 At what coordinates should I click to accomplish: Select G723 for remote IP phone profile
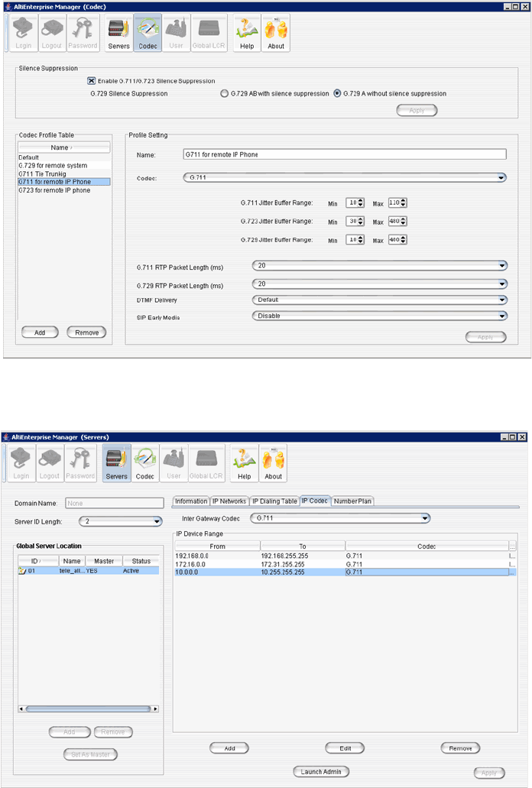click(54, 190)
